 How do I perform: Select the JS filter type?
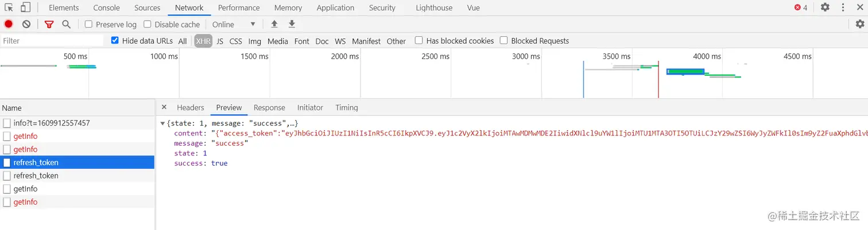[x=220, y=41]
